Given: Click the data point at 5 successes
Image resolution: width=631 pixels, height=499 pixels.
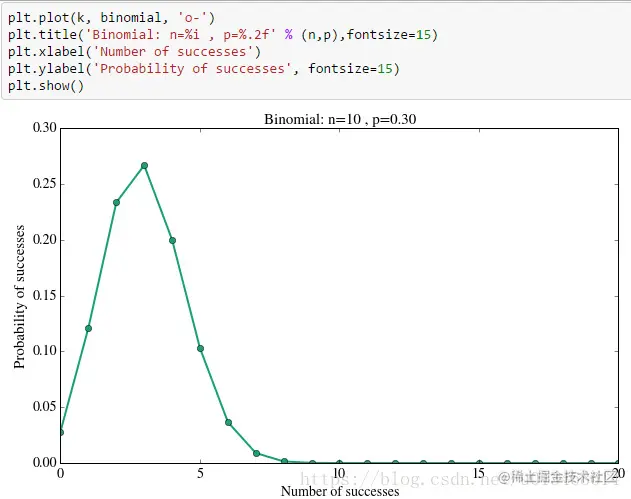Looking at the screenshot, I should click(x=200, y=348).
